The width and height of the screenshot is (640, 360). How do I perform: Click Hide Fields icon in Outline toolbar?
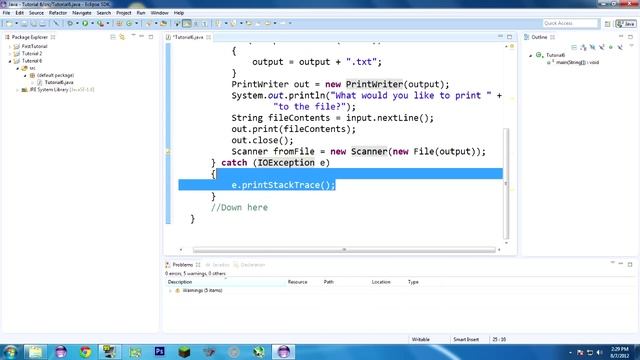[x=592, y=47]
